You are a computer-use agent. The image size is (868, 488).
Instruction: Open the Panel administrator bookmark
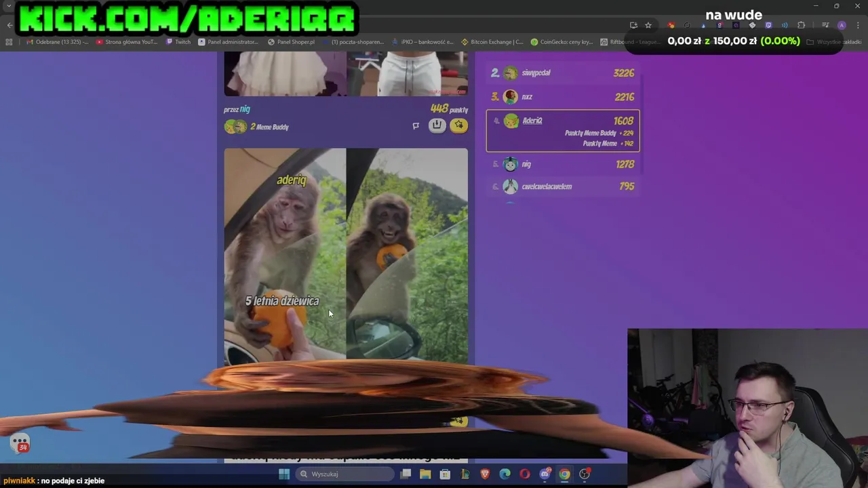229,42
